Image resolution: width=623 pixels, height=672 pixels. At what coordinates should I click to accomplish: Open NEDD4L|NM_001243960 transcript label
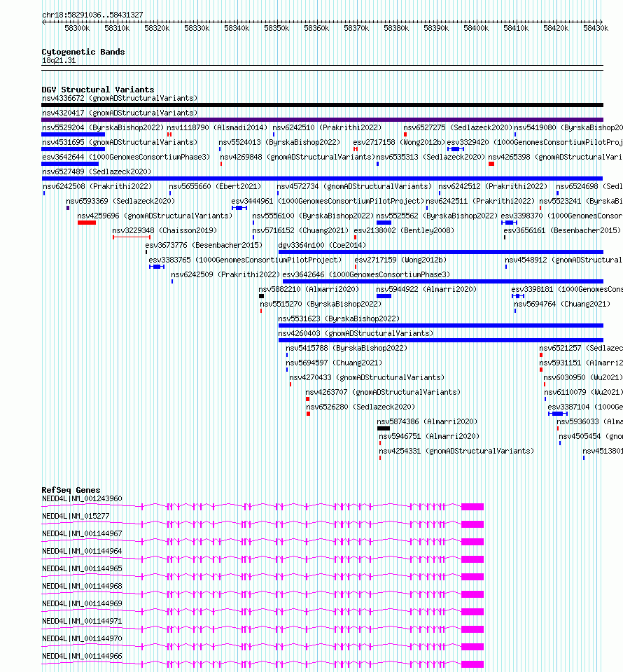click(x=82, y=499)
